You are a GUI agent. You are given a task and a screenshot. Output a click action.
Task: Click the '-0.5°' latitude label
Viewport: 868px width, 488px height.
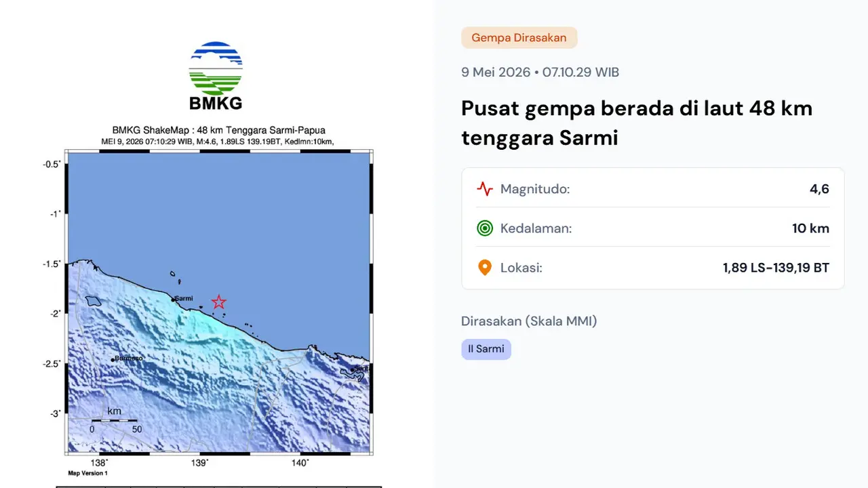[52, 164]
